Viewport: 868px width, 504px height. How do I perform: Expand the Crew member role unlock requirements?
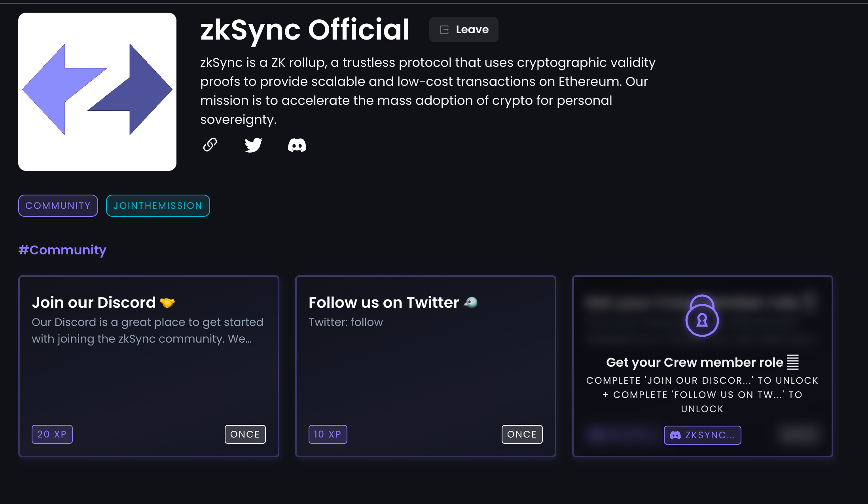pos(702,394)
